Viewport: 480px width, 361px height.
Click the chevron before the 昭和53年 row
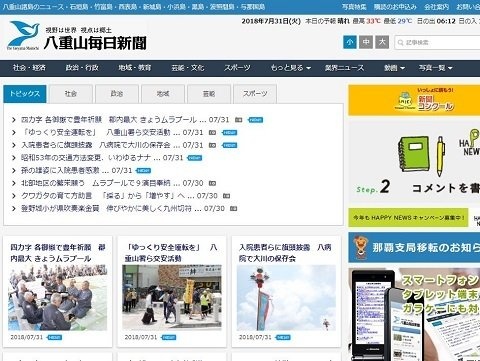click(x=14, y=158)
